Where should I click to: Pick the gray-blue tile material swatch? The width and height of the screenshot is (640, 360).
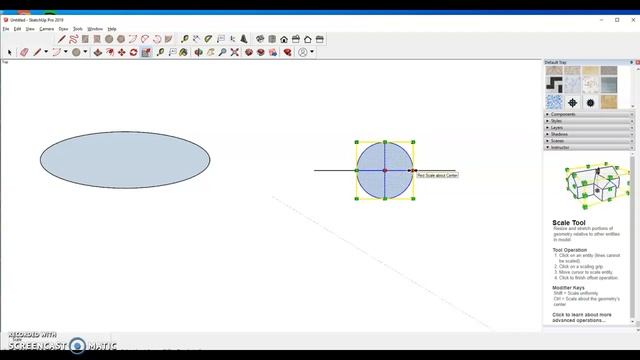609,85
